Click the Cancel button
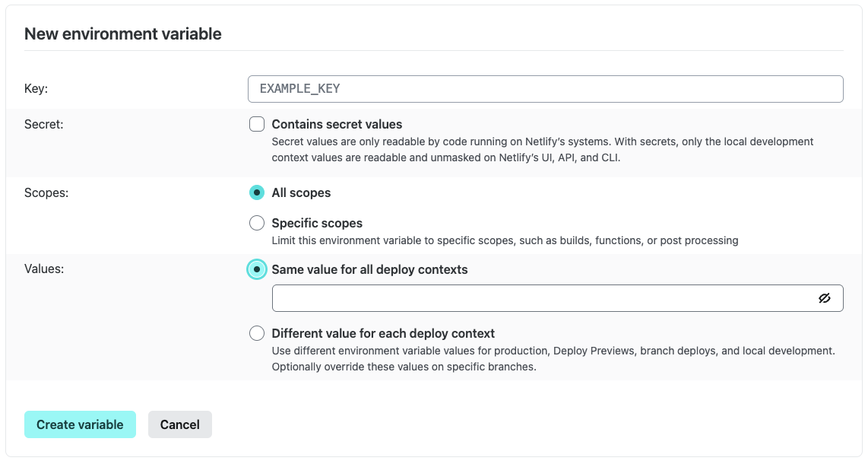The height and width of the screenshot is (464, 868). (180, 424)
